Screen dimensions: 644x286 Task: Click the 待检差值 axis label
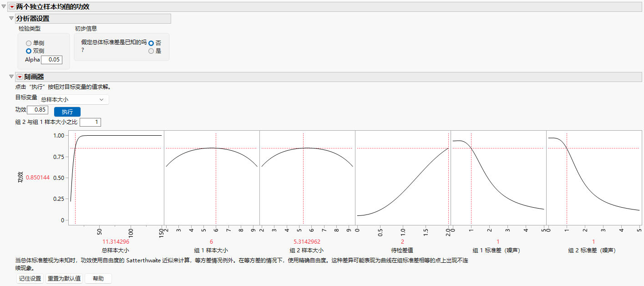[x=402, y=250]
